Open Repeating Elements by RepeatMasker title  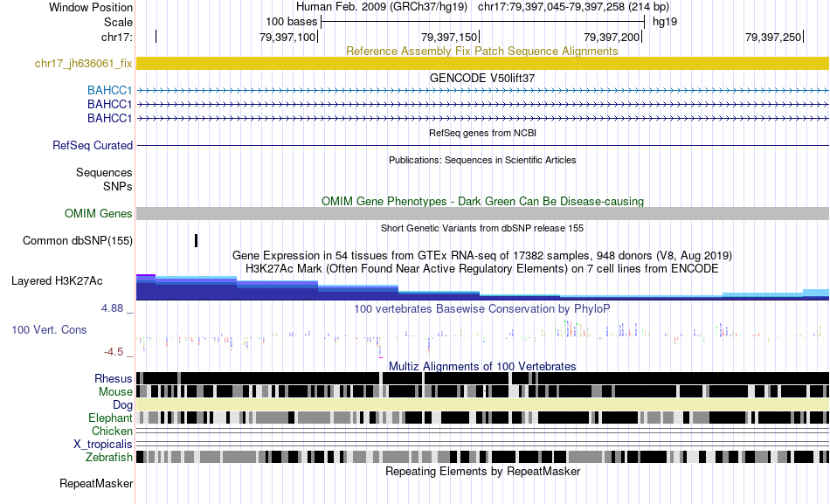click(x=482, y=471)
